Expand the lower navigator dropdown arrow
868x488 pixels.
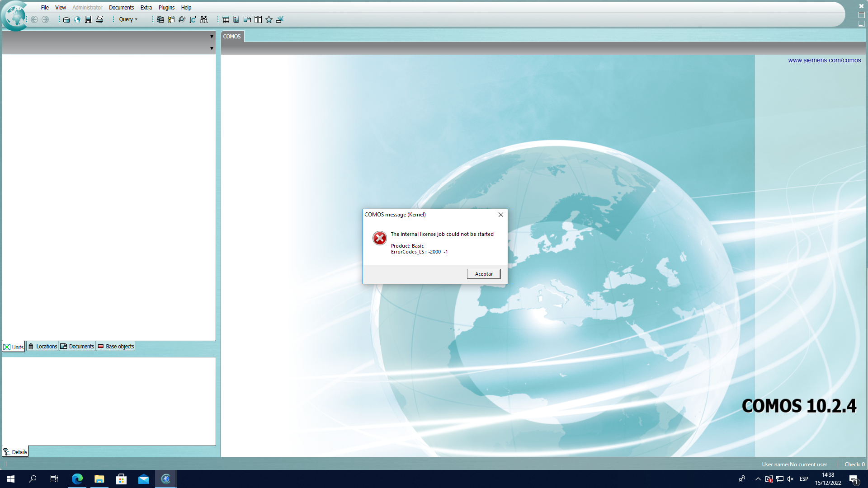tap(212, 48)
